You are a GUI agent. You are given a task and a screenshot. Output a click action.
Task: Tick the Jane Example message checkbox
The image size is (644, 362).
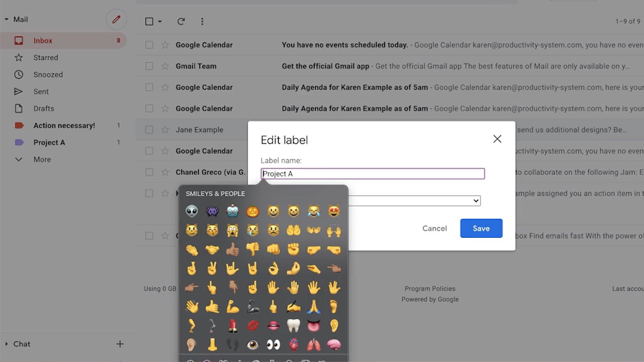tap(149, 130)
